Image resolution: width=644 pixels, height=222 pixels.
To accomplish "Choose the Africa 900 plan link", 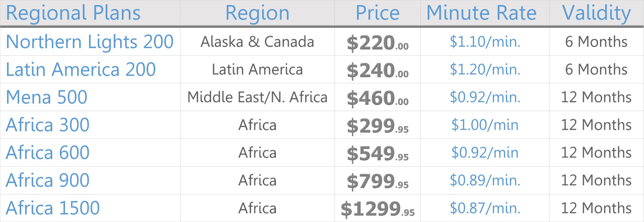I will 47,181.
